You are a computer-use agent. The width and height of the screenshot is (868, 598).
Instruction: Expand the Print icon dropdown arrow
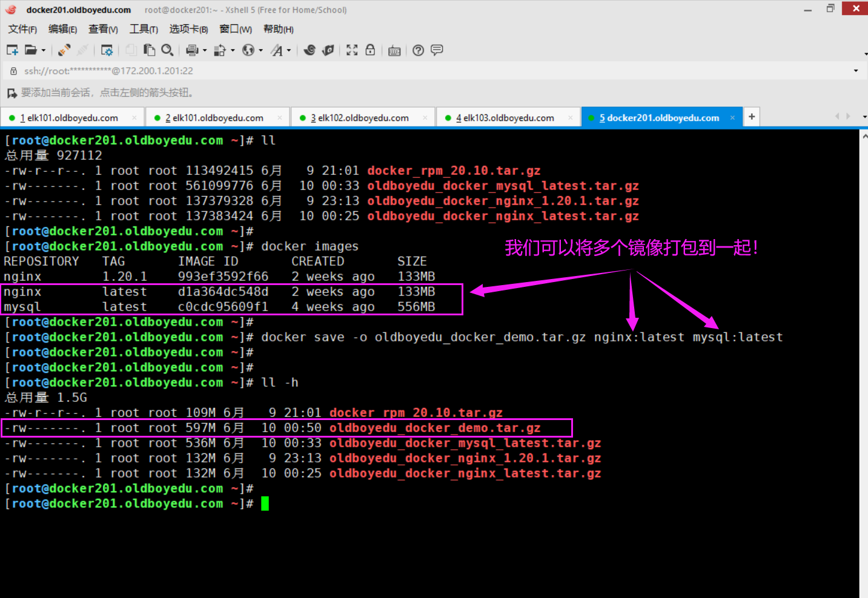pos(205,51)
